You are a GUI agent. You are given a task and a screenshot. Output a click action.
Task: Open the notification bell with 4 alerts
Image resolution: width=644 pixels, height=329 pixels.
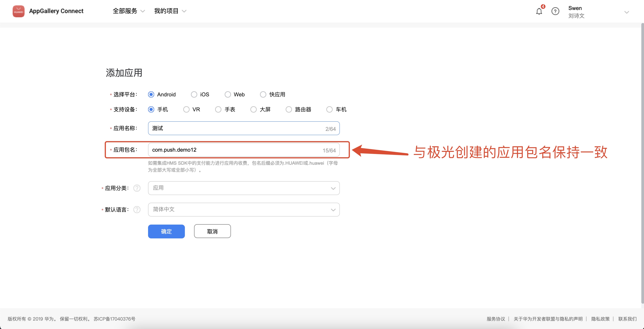[539, 11]
